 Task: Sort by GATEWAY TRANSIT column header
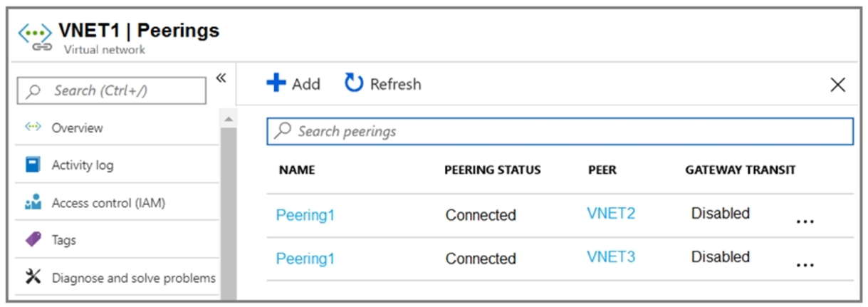point(741,170)
